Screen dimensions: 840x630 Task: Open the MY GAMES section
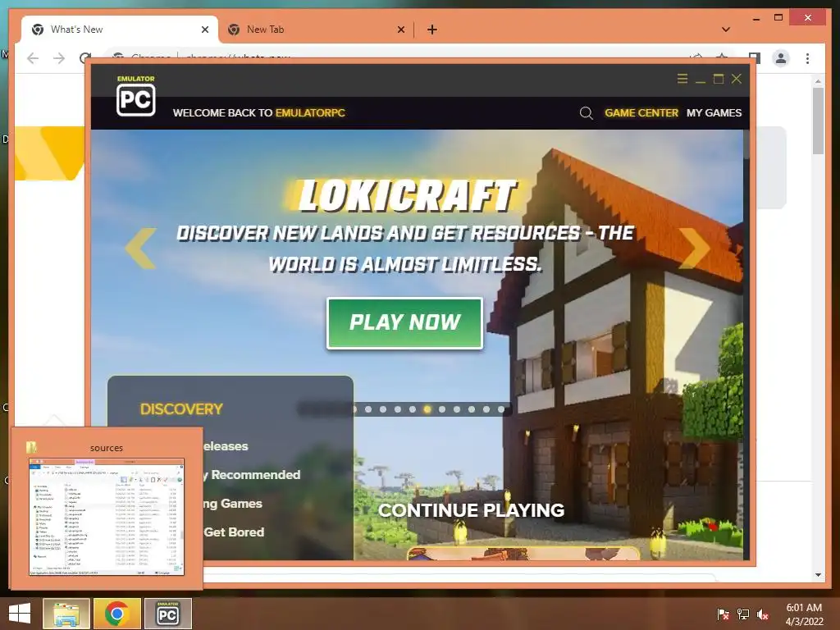point(714,113)
